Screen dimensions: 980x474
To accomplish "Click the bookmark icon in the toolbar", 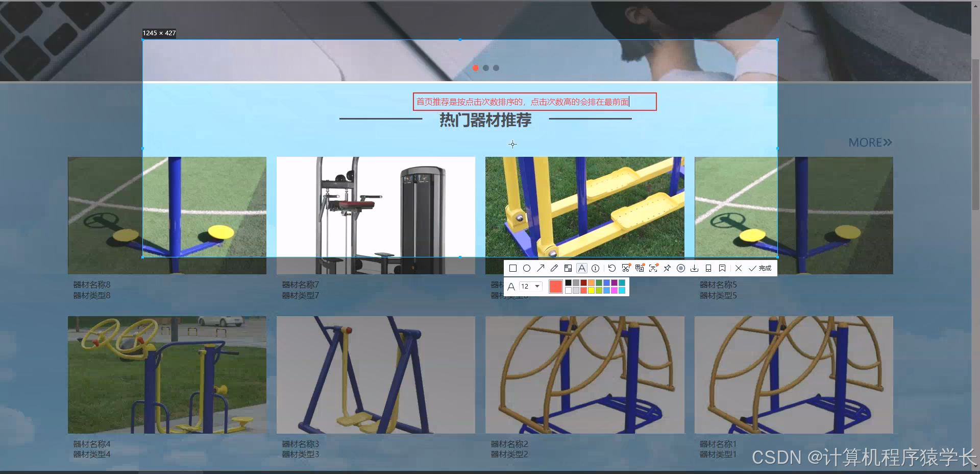I will (722, 268).
